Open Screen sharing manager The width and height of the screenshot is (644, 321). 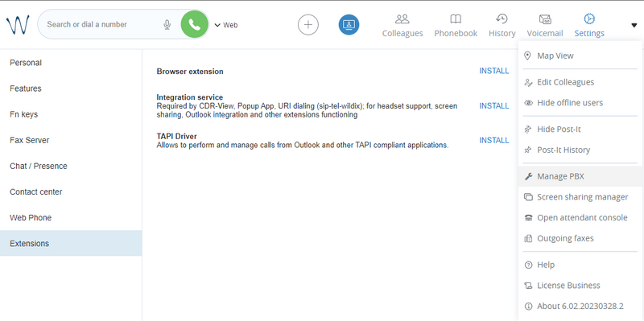pyautogui.click(x=580, y=197)
